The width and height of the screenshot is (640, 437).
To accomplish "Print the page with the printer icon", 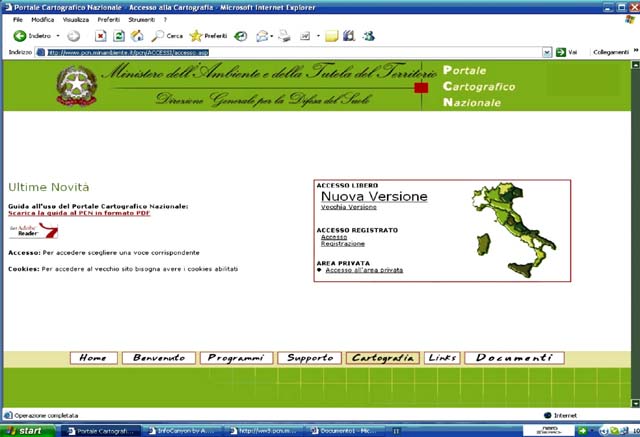I will tap(284, 36).
